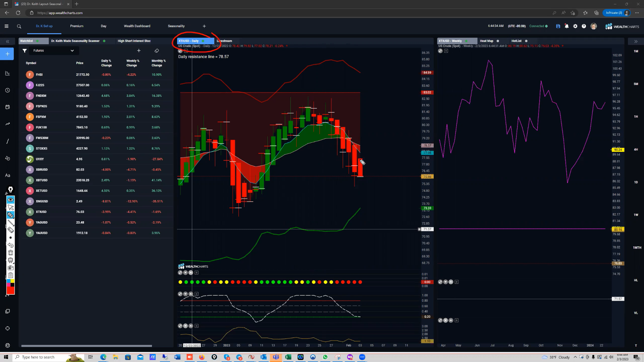Open the search magnifier icon
Screen dimensions: 644x362
click(x=19, y=26)
